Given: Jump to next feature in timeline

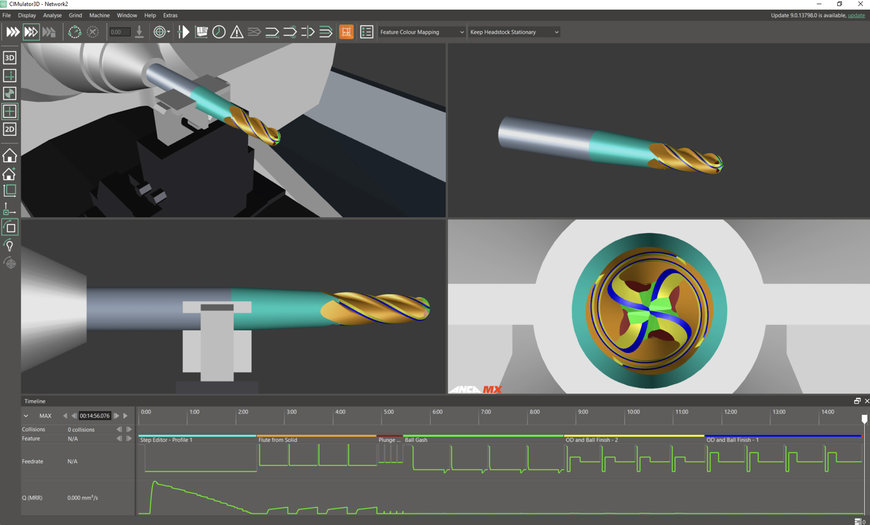Looking at the screenshot, I should [x=129, y=438].
